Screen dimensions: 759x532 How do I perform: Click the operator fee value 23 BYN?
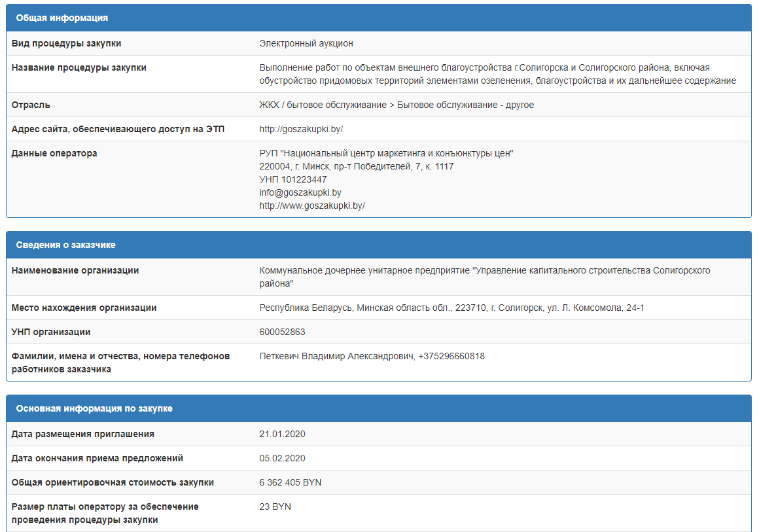pos(275,506)
